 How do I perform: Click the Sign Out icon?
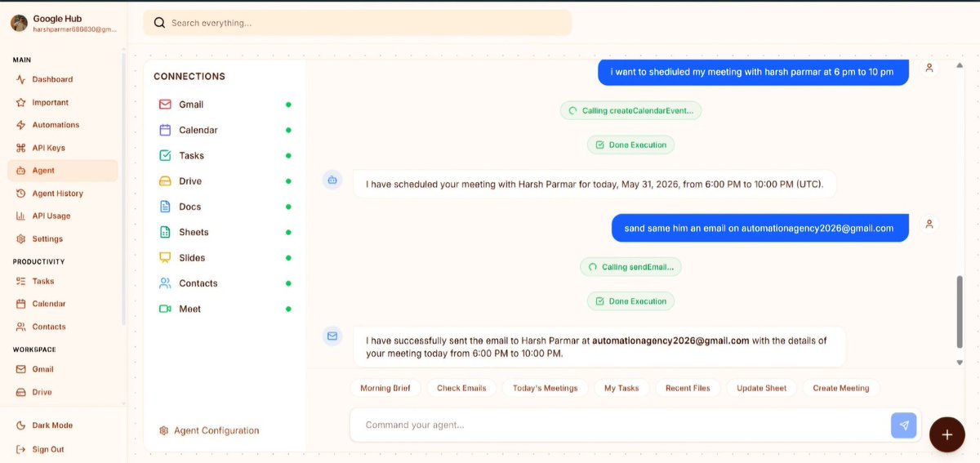tap(21, 449)
